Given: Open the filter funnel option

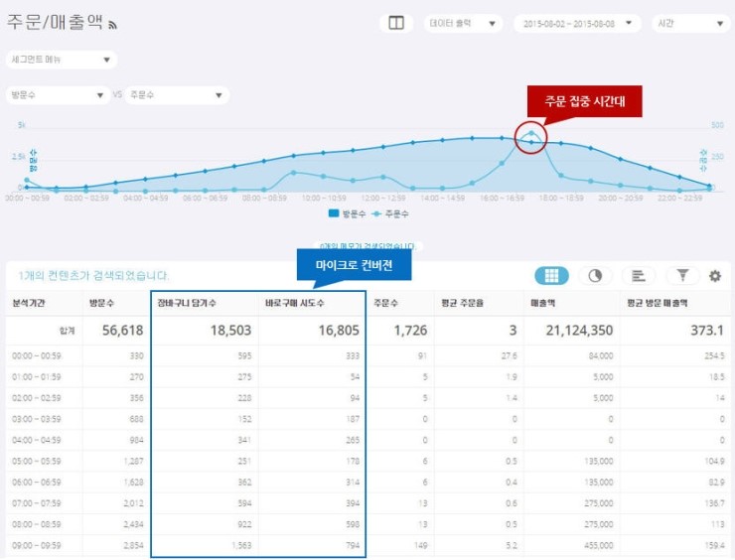Looking at the screenshot, I should tap(682, 276).
